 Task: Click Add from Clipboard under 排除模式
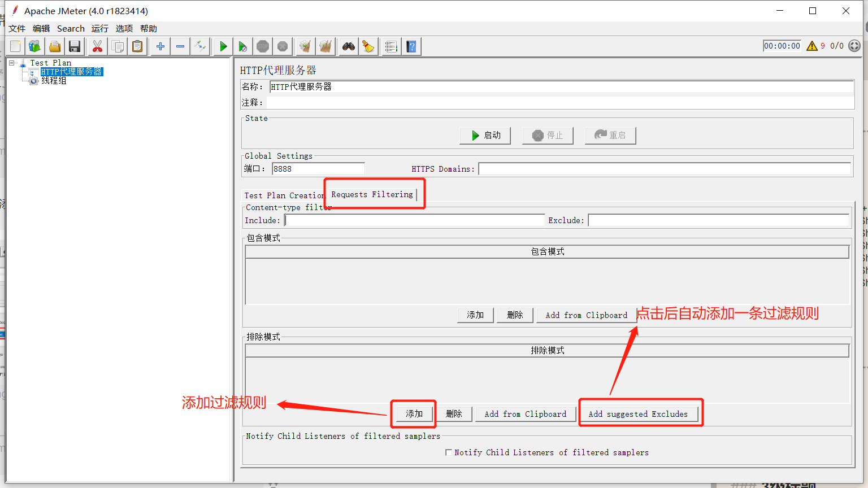click(x=526, y=414)
